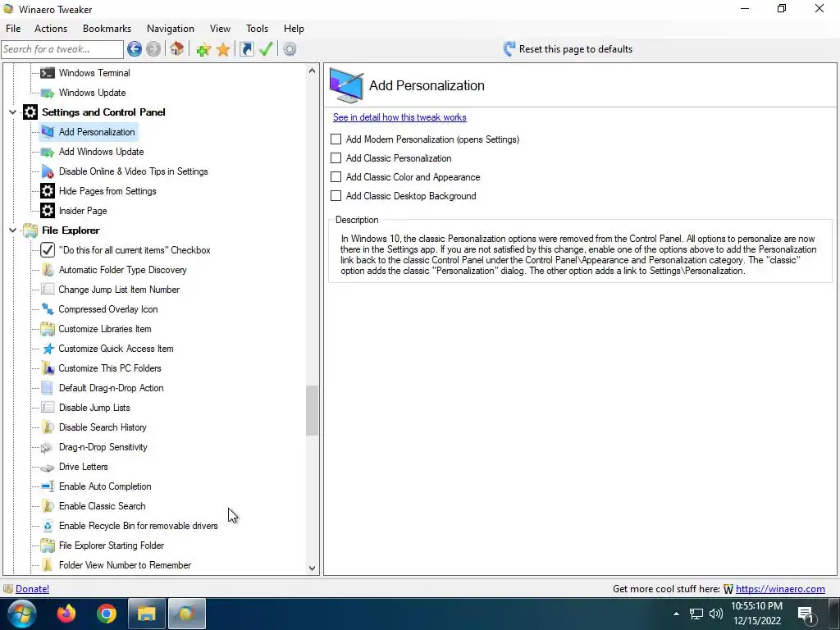Screen dimensions: 840x630
Task: Open the Help menu
Action: coord(294,29)
